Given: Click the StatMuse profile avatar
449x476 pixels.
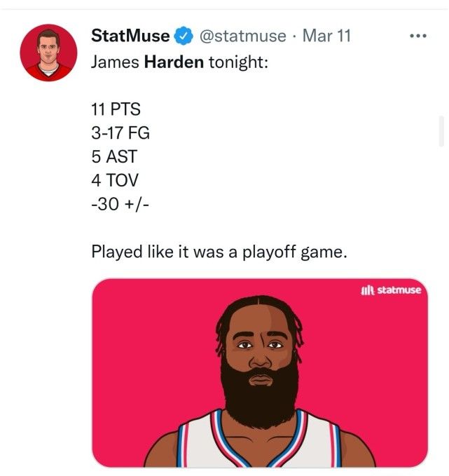Looking at the screenshot, I should click(x=48, y=53).
